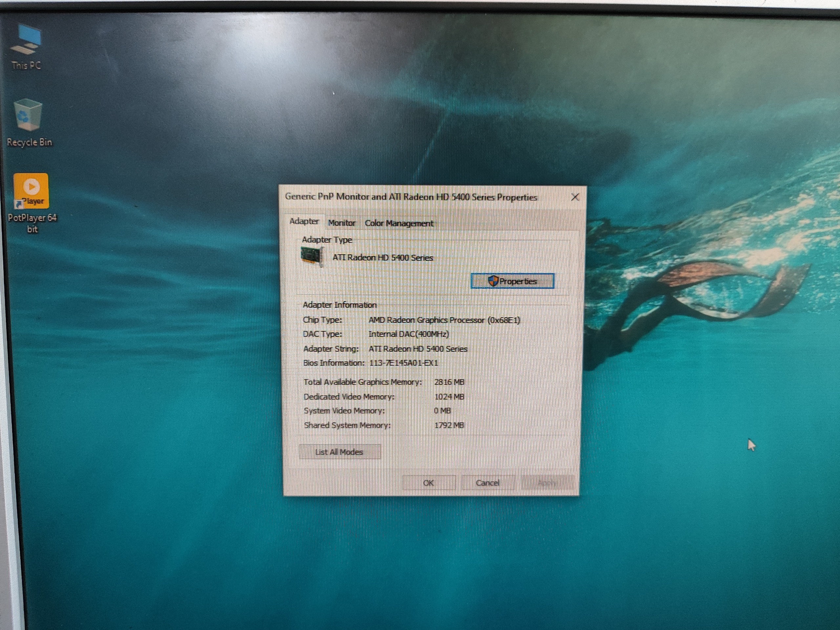
Task: Click the Chip Type label
Action: [322, 320]
